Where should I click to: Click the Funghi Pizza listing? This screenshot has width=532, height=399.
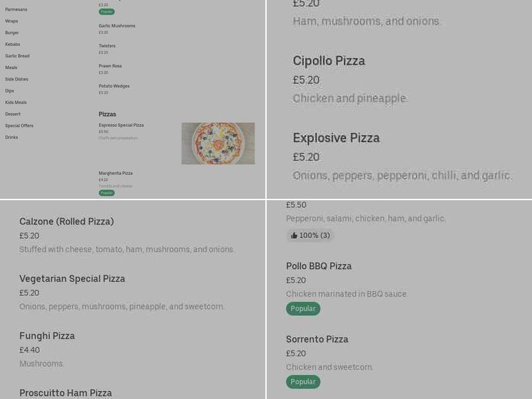pyautogui.click(x=47, y=336)
